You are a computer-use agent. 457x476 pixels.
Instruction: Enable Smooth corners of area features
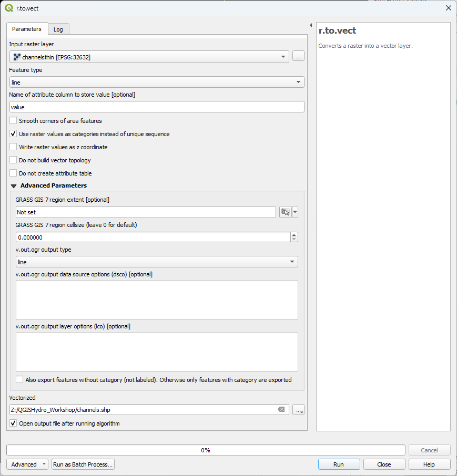click(x=13, y=120)
